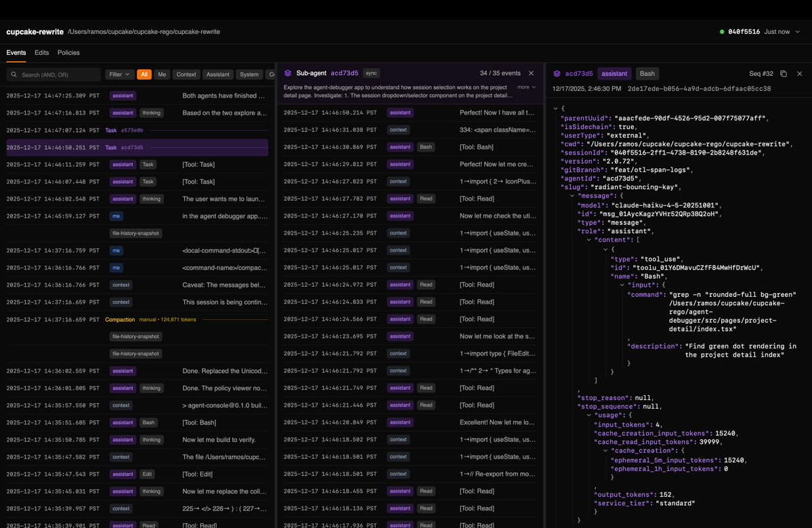Click the Edit tool tag at 14:35:47.543
This screenshot has height=528, width=812.
(148, 474)
